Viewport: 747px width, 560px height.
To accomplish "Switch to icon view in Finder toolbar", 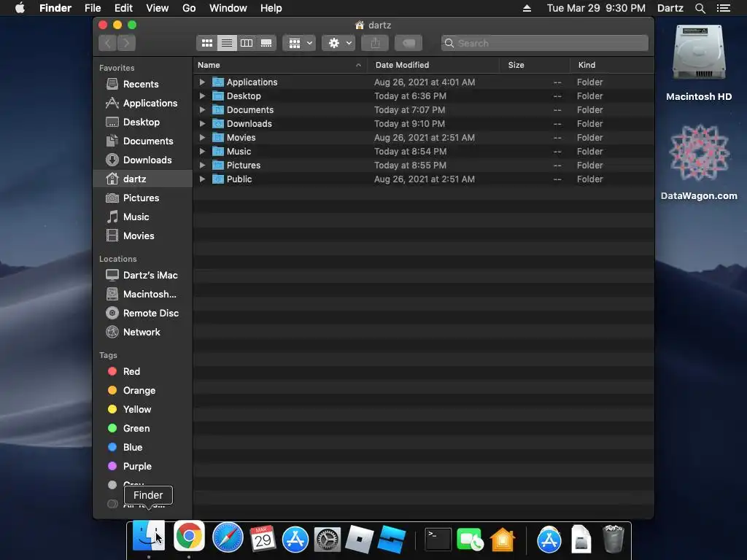I will click(206, 43).
